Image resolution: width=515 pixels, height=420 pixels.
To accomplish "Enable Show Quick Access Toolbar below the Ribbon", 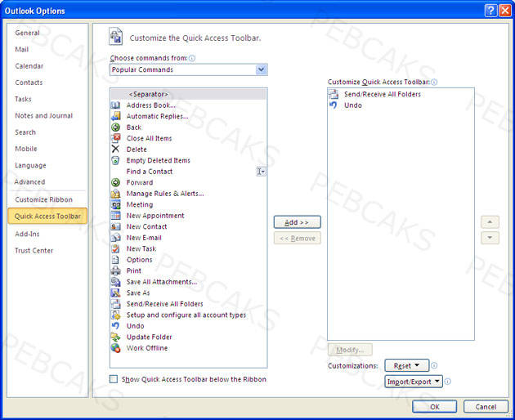I will (x=114, y=379).
